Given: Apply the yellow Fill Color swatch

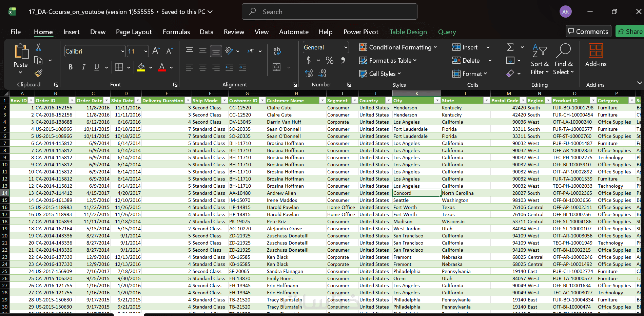Looking at the screenshot, I should point(141,67).
